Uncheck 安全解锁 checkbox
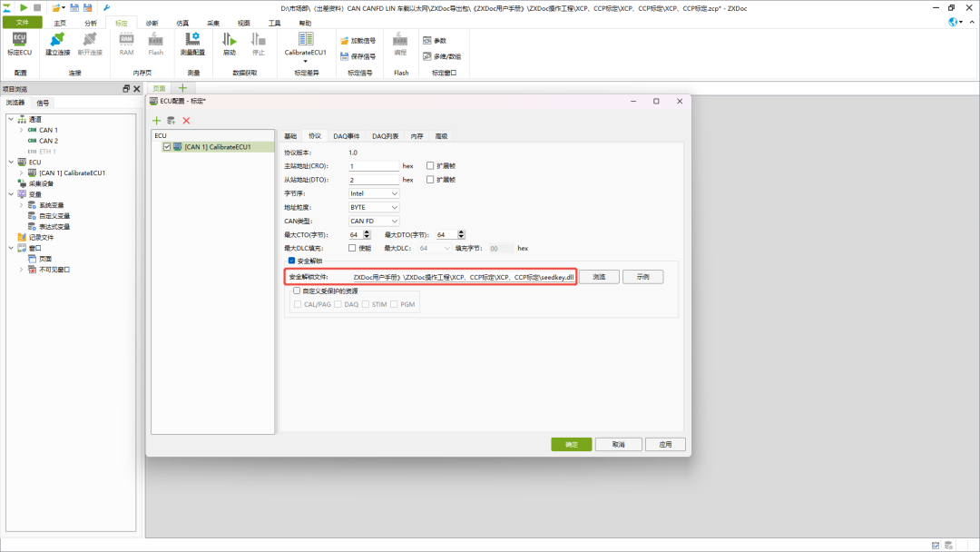This screenshot has height=552, width=980. (x=291, y=261)
